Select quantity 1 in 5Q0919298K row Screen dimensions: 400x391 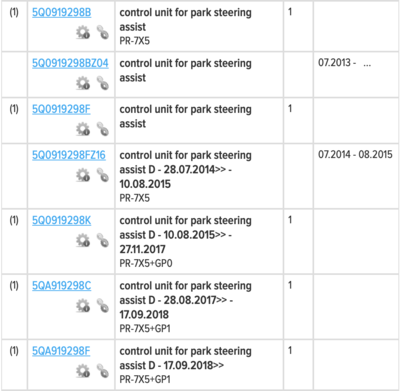[x=290, y=220]
